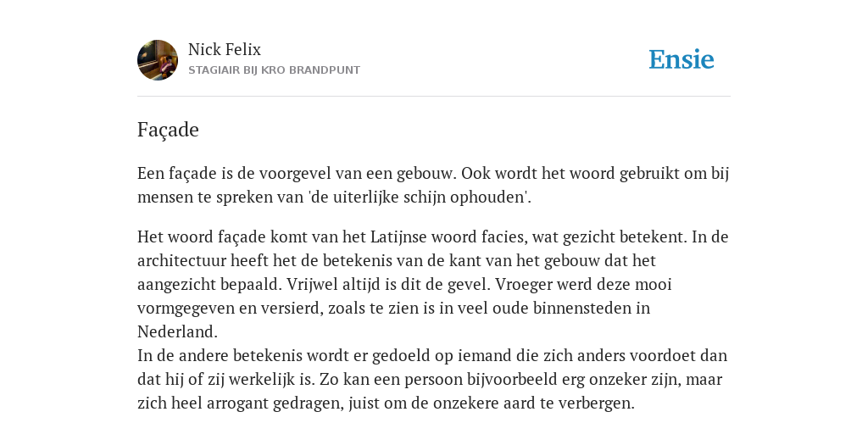Open the Ensie logo link
The image size is (868, 434).
point(682,59)
